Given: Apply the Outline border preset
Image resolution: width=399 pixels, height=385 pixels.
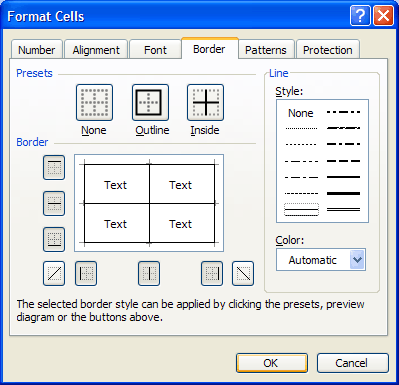Looking at the screenshot, I should tap(150, 103).
